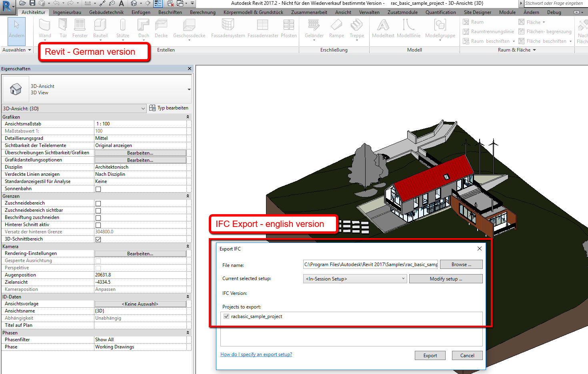Screen dimensions: 588x374
Task: Toggle thin lines icon in quick access toolbar
Action: (158, 3)
